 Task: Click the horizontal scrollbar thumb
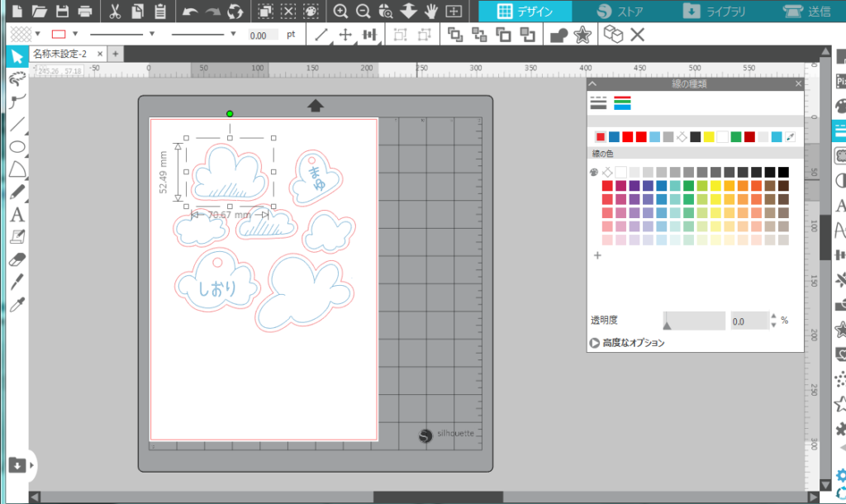pos(438,497)
